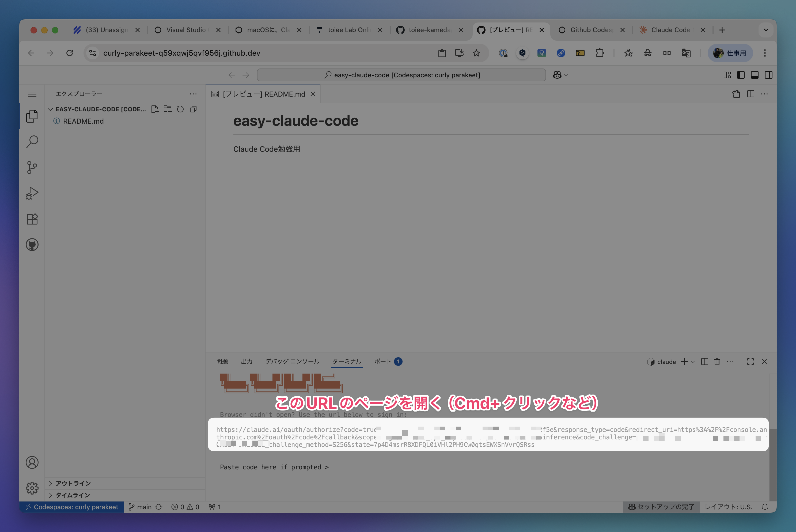The image size is (796, 532).
Task: Toggle primary side bar visibility
Action: (x=741, y=75)
